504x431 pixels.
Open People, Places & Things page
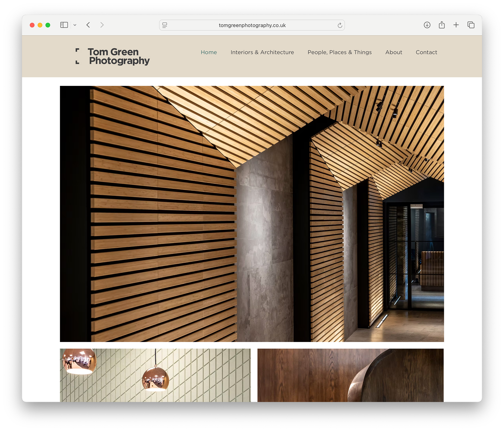click(339, 52)
